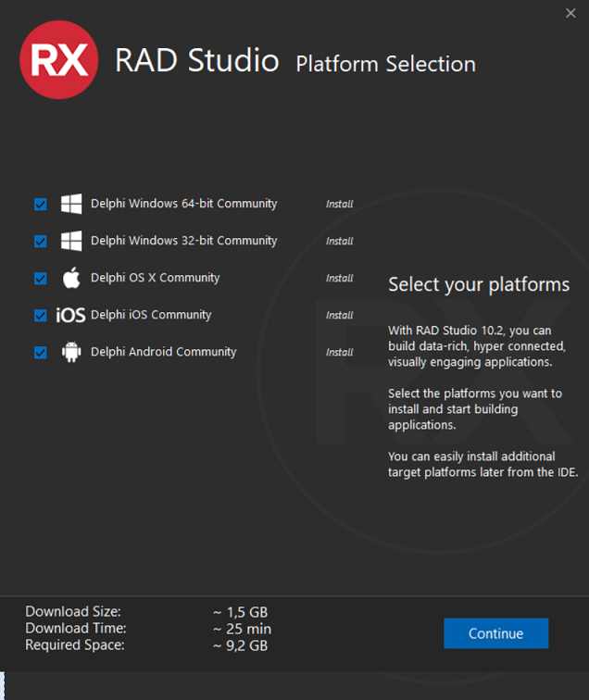
Task: Close the Platform Selection dialog
Action: (570, 13)
